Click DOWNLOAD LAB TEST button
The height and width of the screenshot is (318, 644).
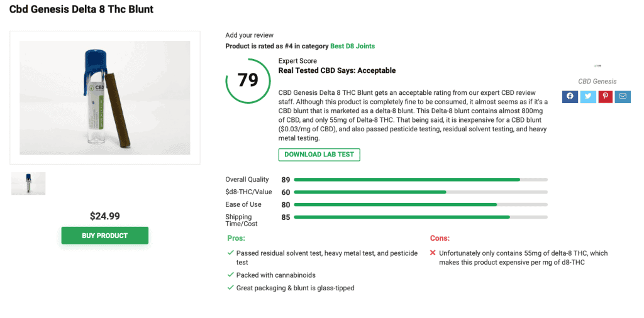[319, 155]
